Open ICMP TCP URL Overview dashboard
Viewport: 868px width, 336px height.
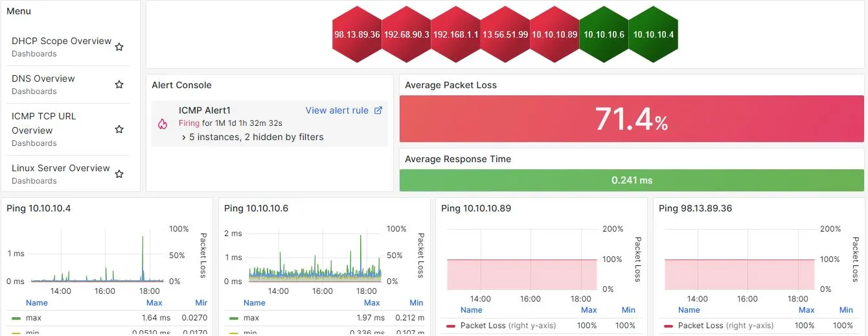[x=44, y=123]
